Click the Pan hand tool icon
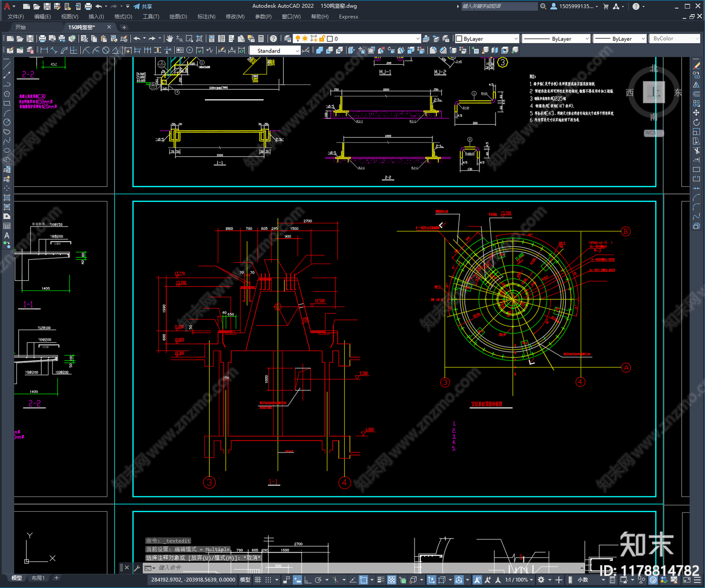Screen dimensions: 705x588 tap(170, 39)
